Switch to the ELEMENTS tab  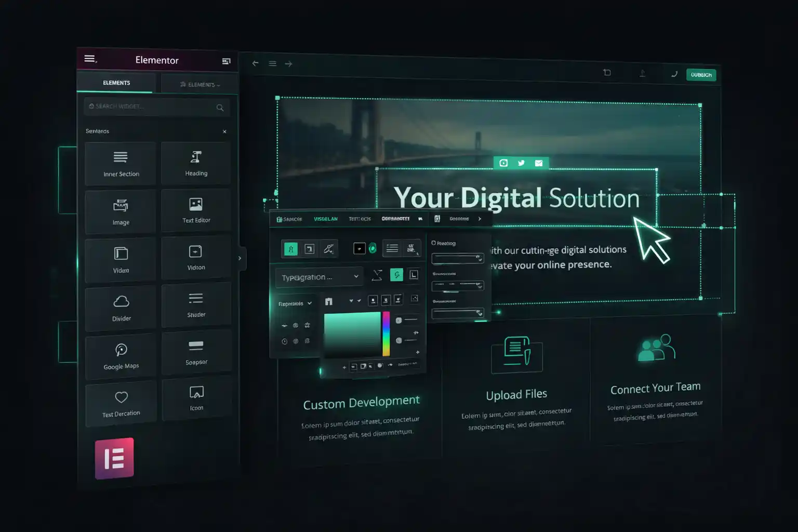tap(116, 83)
